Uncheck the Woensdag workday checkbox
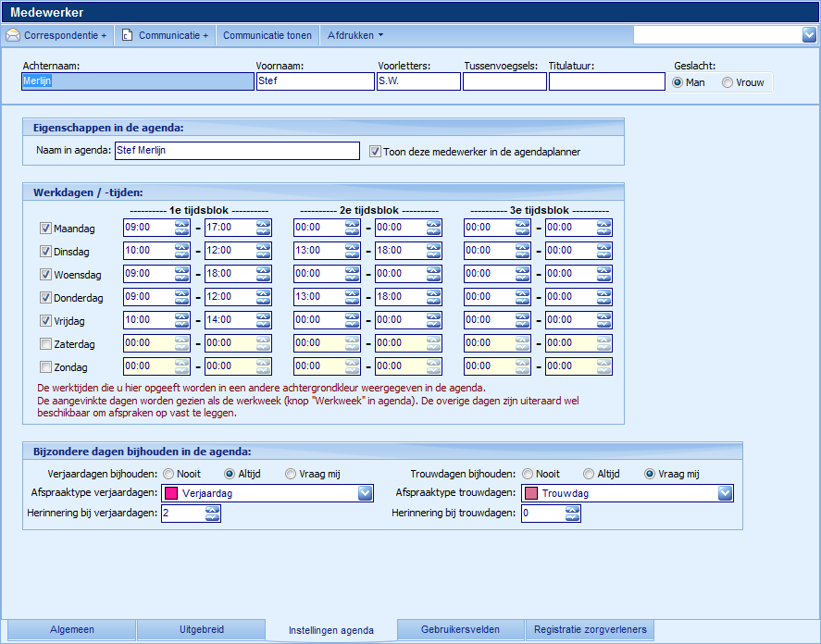Screen dimensions: 821x644 (45, 275)
